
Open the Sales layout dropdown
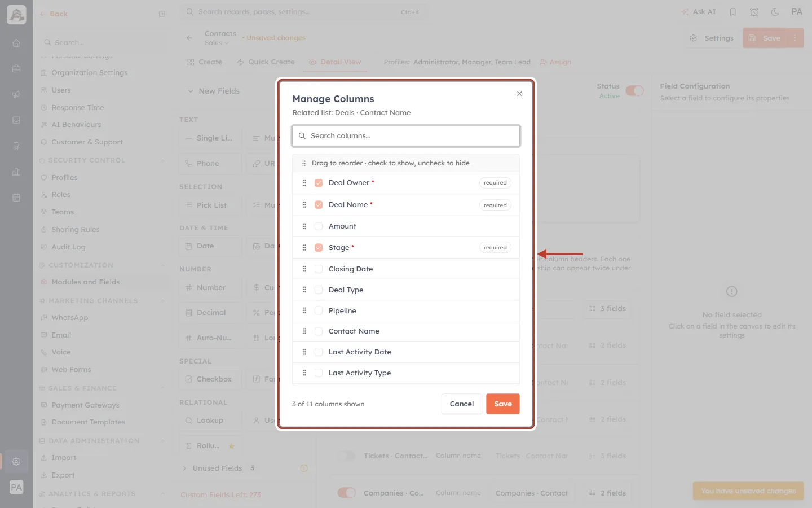pos(217,43)
